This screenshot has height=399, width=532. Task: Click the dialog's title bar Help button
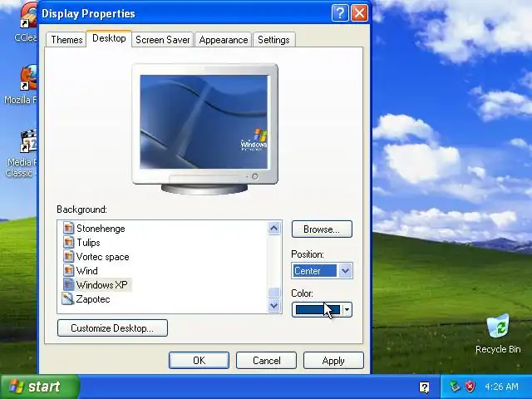(x=340, y=13)
